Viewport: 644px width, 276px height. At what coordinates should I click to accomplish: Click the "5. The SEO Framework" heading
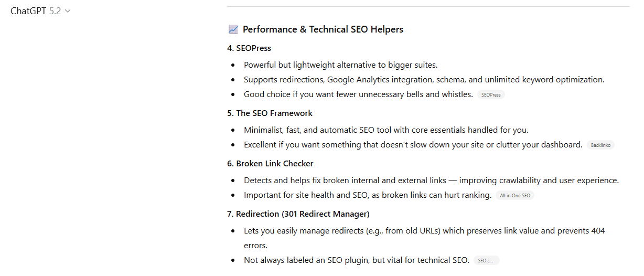pos(270,113)
